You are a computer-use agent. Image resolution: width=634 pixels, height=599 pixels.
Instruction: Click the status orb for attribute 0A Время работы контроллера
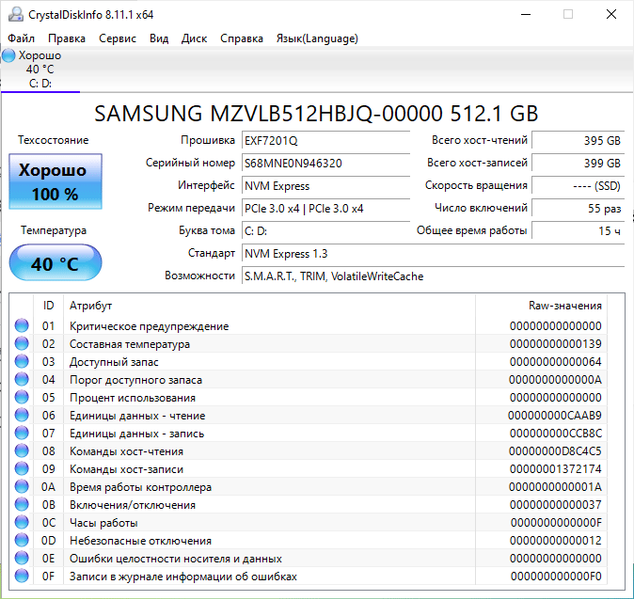21,487
